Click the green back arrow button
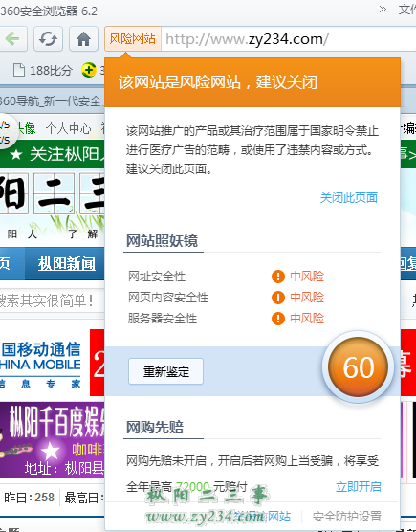The width and height of the screenshot is (416, 532). pos(12,38)
